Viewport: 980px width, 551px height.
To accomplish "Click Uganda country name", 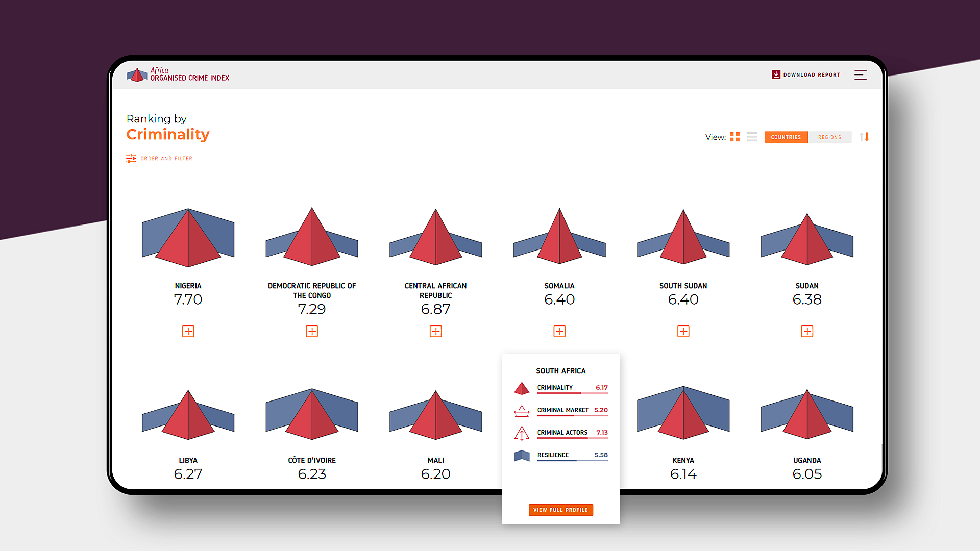I will 807,460.
